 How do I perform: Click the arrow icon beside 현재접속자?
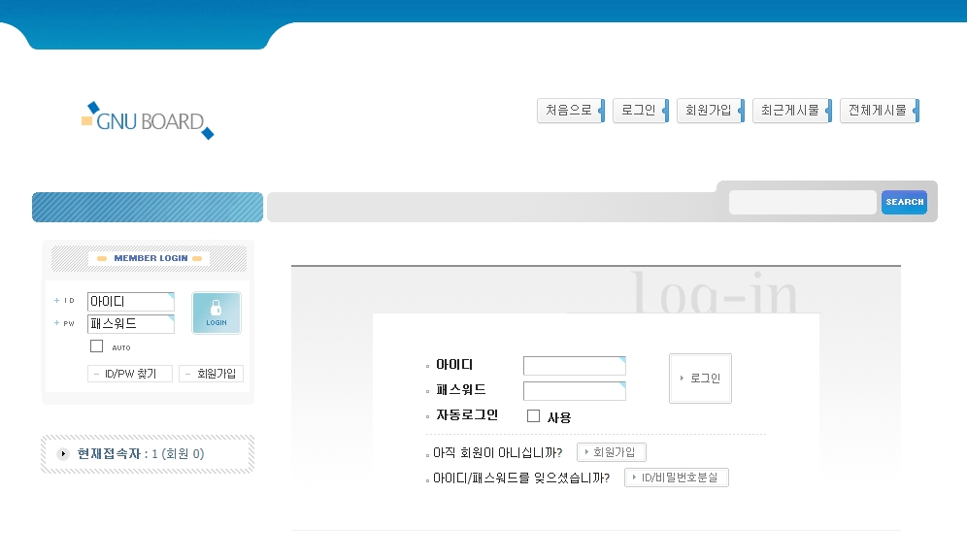coord(64,453)
